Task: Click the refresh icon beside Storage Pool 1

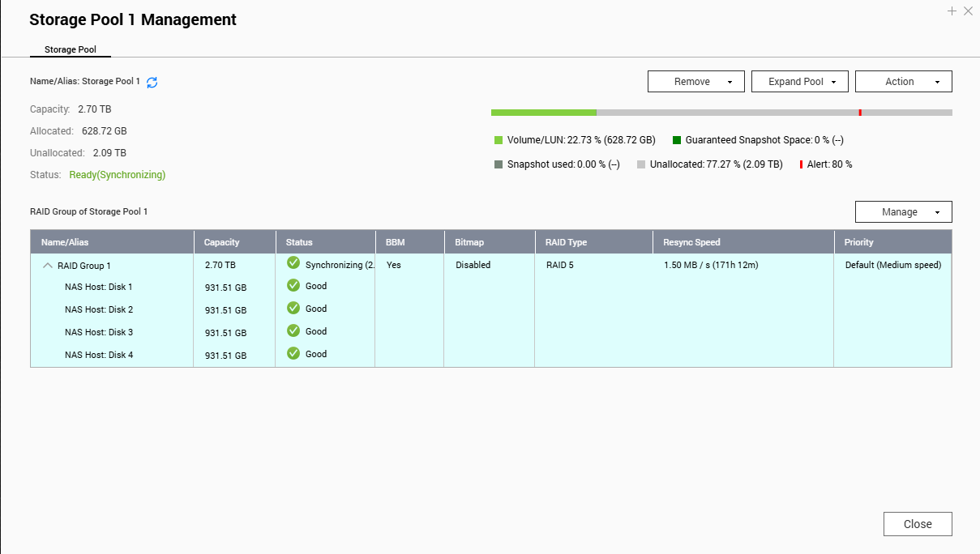Action: point(152,82)
